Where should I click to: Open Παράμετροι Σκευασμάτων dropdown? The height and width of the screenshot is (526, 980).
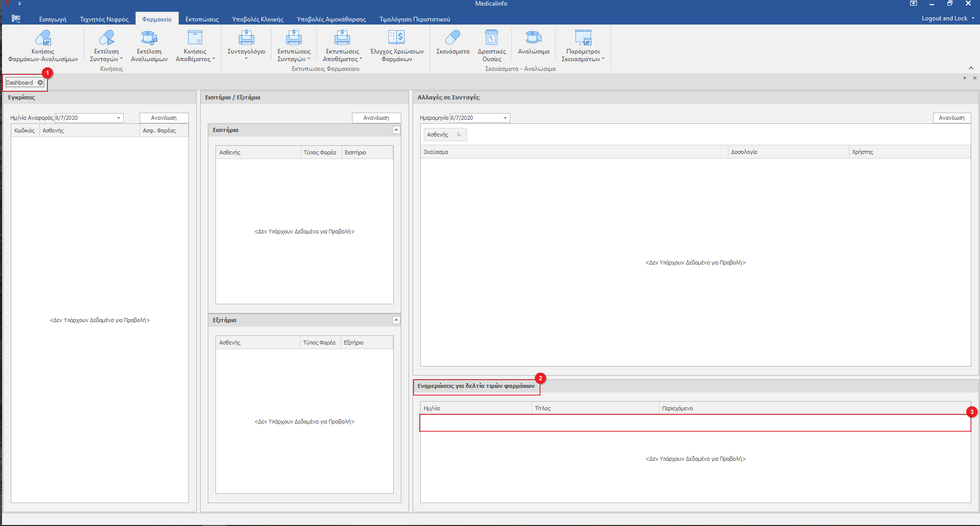583,55
